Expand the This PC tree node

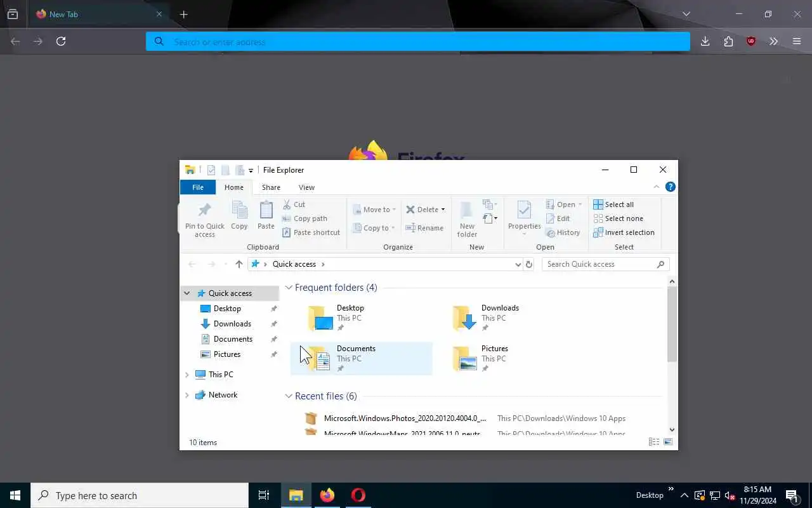tap(187, 375)
